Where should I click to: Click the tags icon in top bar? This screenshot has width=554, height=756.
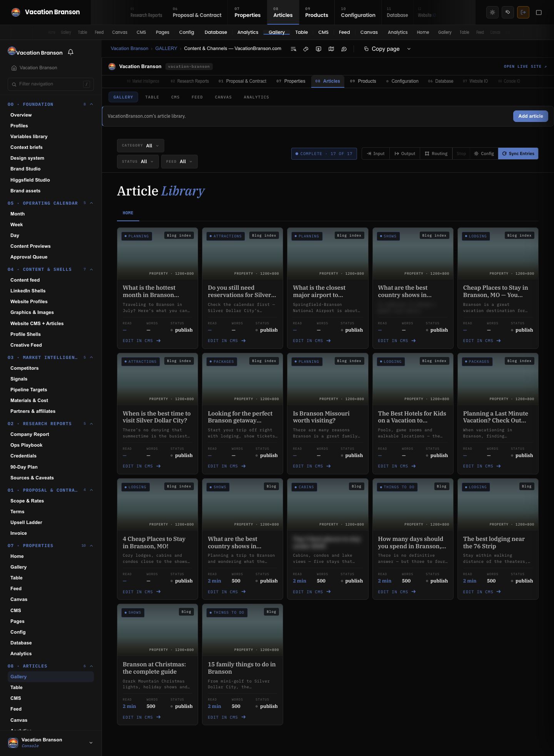(x=508, y=12)
